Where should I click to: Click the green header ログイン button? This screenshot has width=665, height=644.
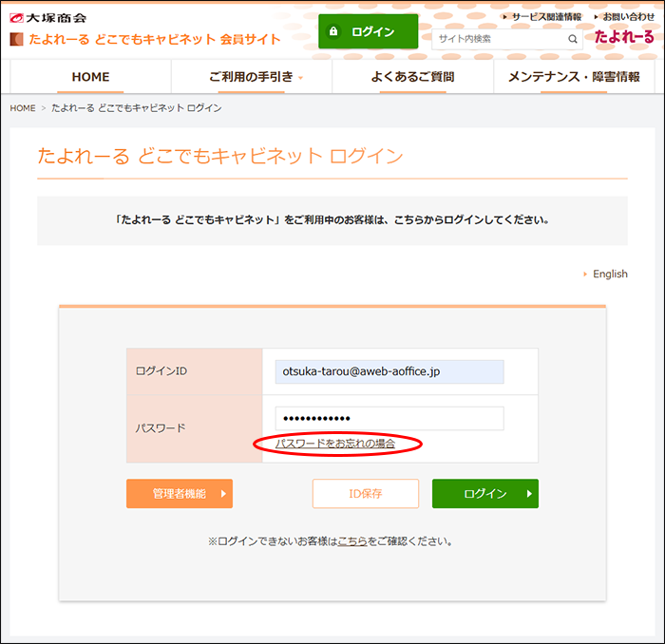(369, 31)
